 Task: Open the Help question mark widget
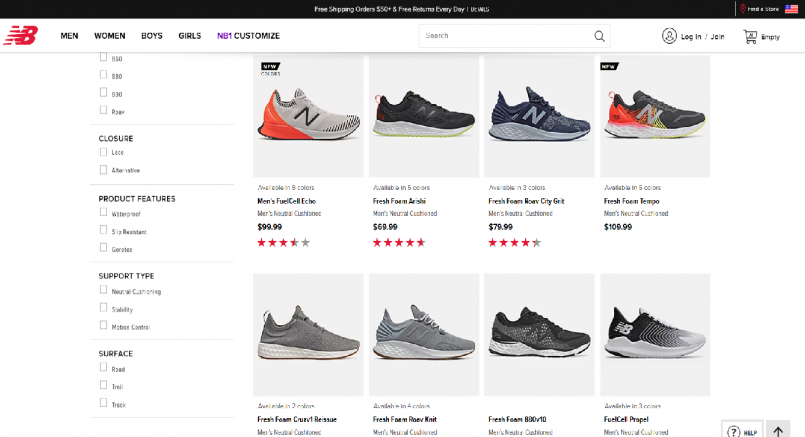tap(734, 431)
